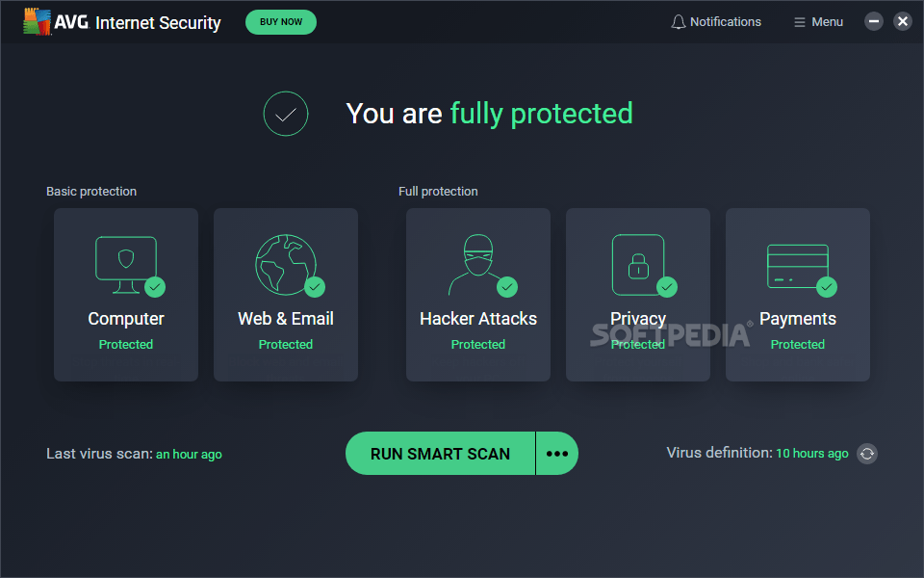This screenshot has height=578, width=924.
Task: Click the large fully protected checkmark circle
Action: click(x=286, y=114)
